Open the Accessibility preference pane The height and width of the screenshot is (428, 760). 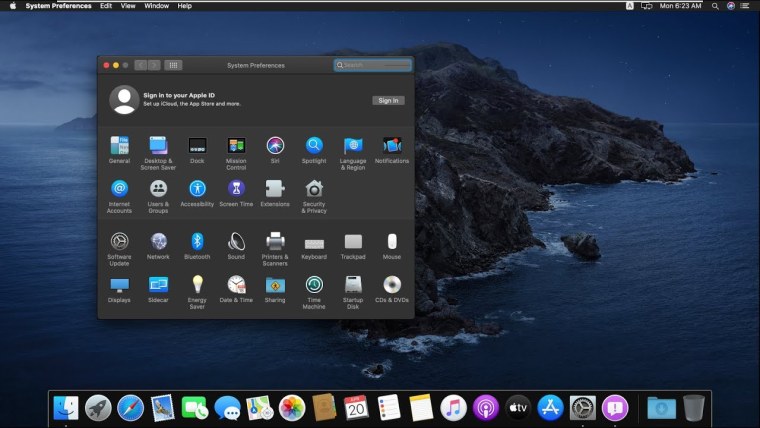[x=197, y=189]
